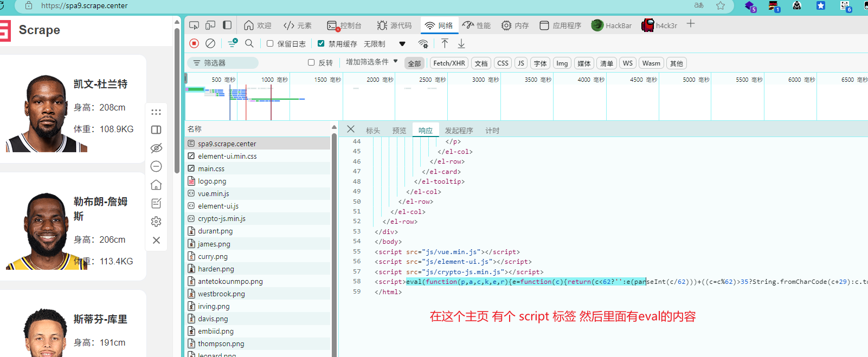Open the 应用程序 application tab
This screenshot has width=868, height=357.
561,25
